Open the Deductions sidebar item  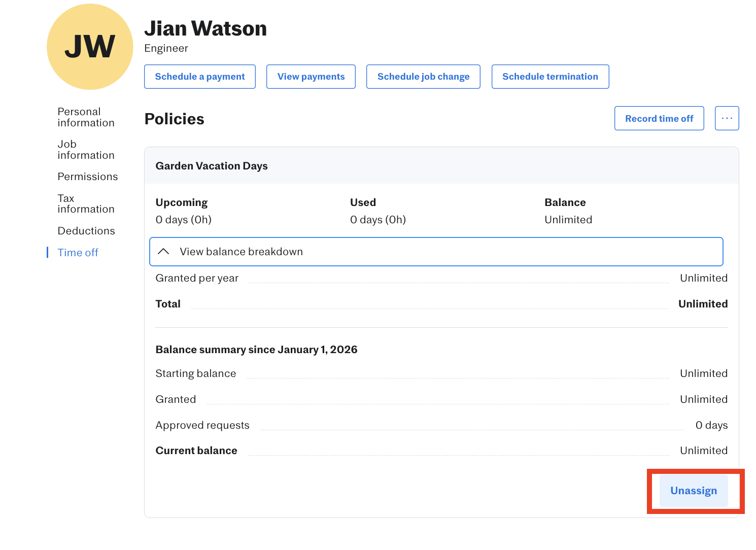pyautogui.click(x=86, y=231)
